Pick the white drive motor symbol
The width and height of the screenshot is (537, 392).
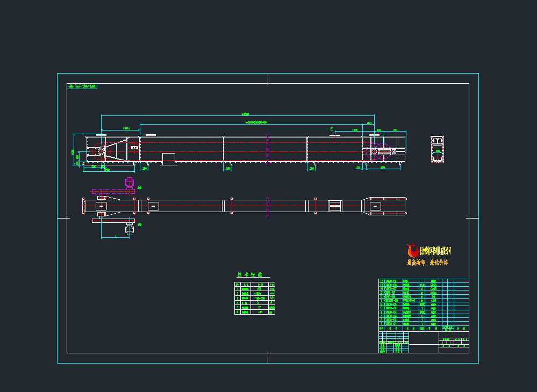coord(129,229)
